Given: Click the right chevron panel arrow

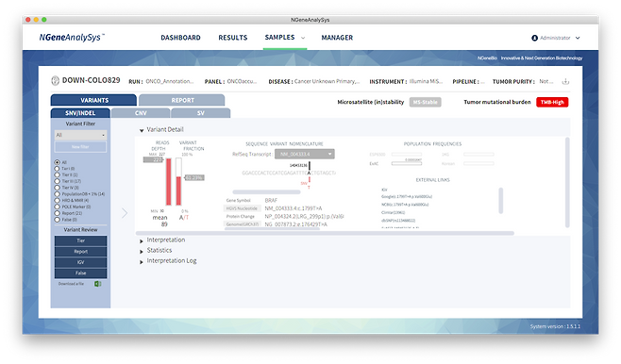Looking at the screenshot, I should point(125,213).
